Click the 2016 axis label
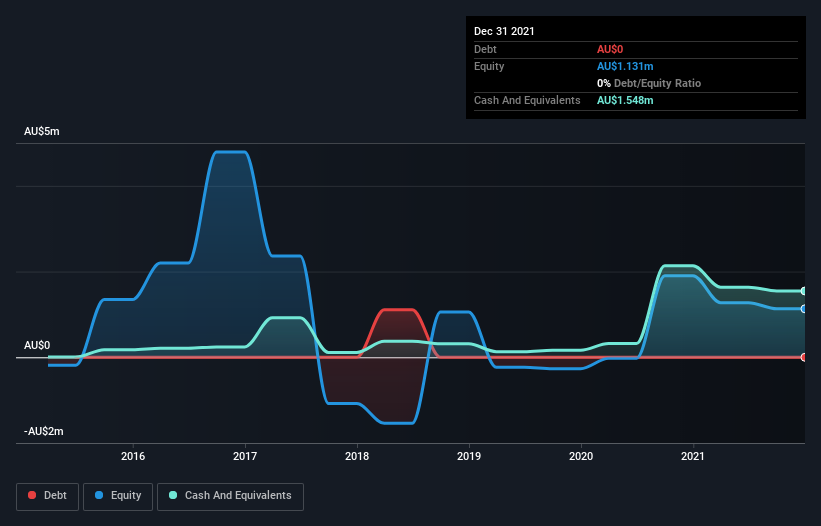This screenshot has width=821, height=526. tap(133, 456)
